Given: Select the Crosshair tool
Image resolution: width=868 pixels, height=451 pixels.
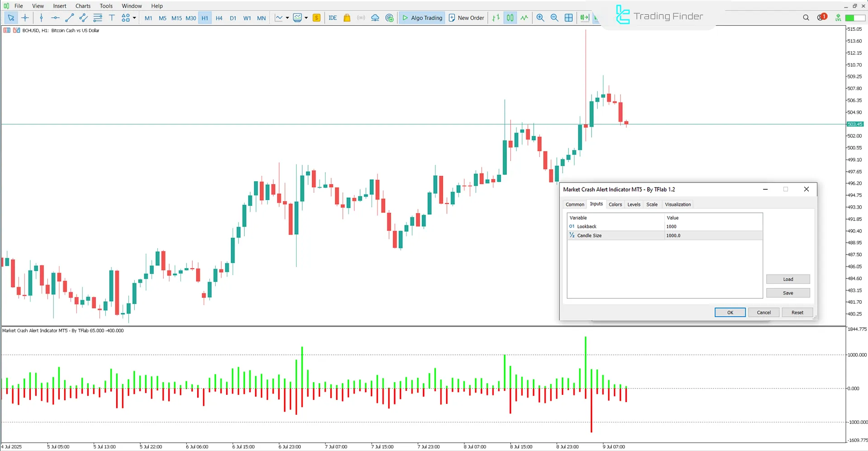Looking at the screenshot, I should tap(25, 18).
